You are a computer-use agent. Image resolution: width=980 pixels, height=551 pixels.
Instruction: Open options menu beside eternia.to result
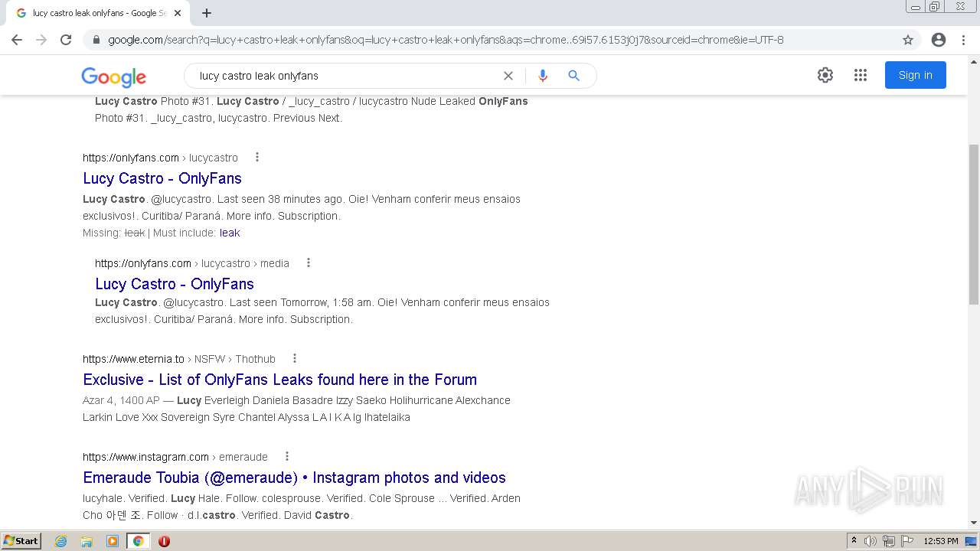295,358
